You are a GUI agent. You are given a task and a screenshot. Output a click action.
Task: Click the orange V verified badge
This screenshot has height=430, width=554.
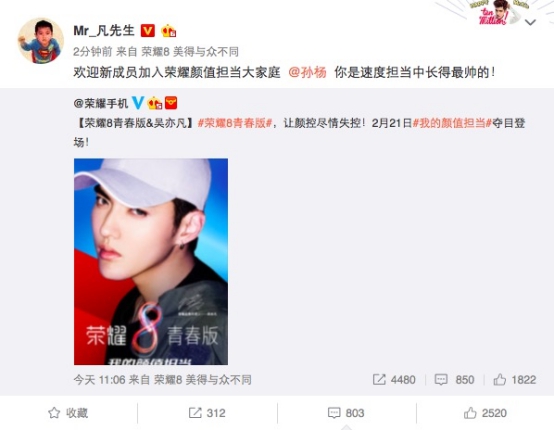pyautogui.click(x=148, y=31)
